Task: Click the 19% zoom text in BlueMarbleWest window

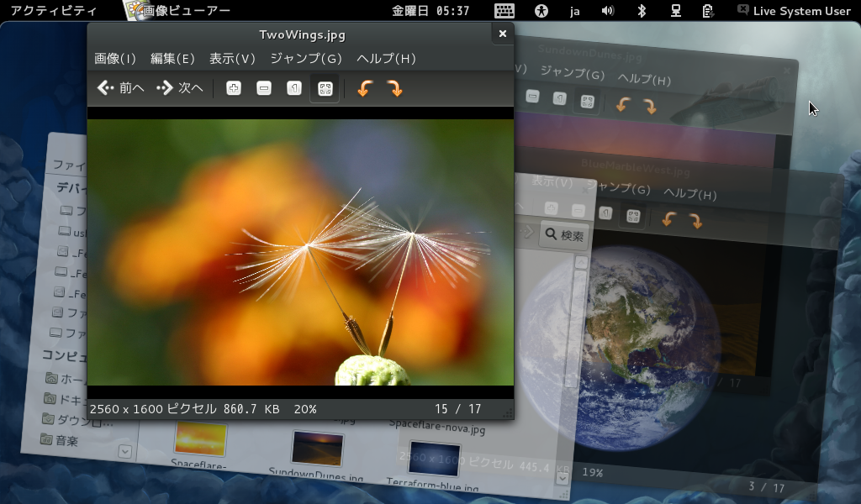Action: (593, 472)
